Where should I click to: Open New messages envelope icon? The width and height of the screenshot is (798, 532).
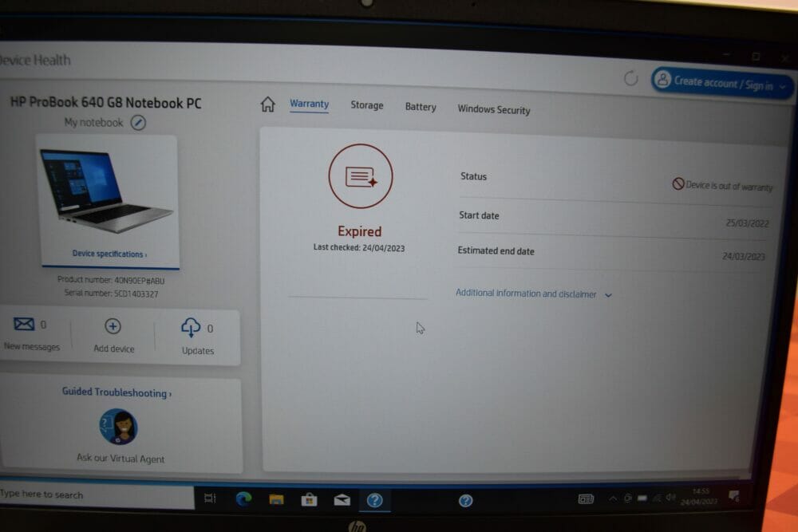click(x=24, y=324)
